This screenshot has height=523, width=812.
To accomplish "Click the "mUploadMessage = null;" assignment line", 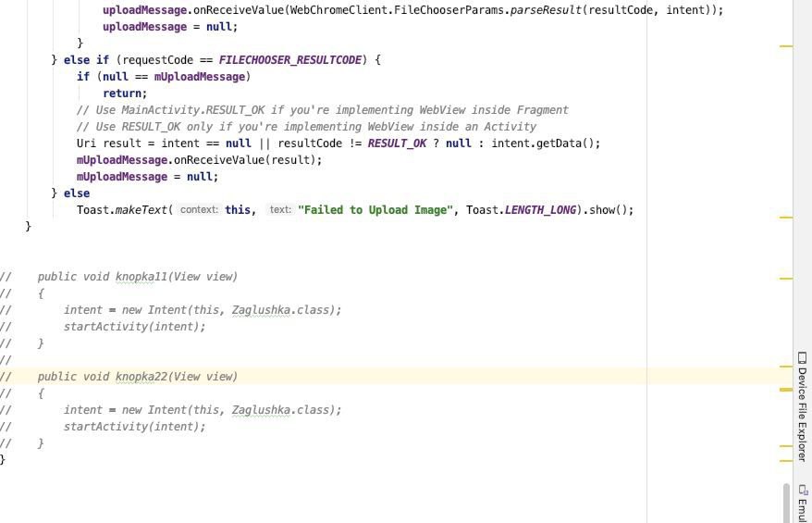I will pyautogui.click(x=148, y=177).
